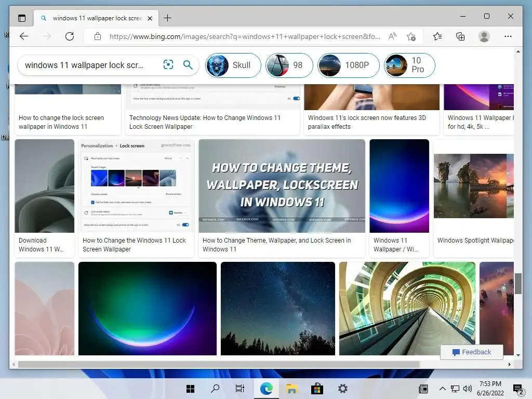This screenshot has width=532, height=399.
Task: Go back to the previous page
Action: (24, 36)
